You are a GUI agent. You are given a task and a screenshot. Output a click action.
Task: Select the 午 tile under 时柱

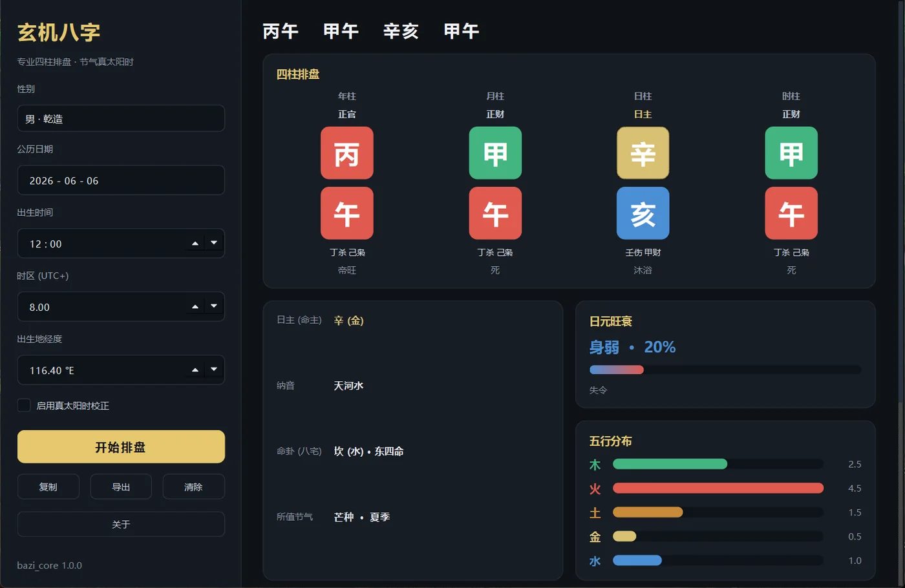(x=791, y=213)
